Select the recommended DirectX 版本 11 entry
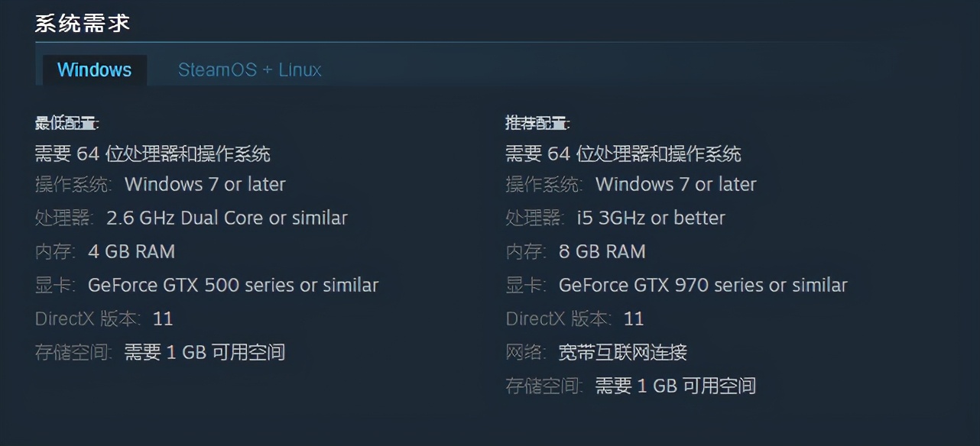This screenshot has height=446, width=980. click(575, 318)
